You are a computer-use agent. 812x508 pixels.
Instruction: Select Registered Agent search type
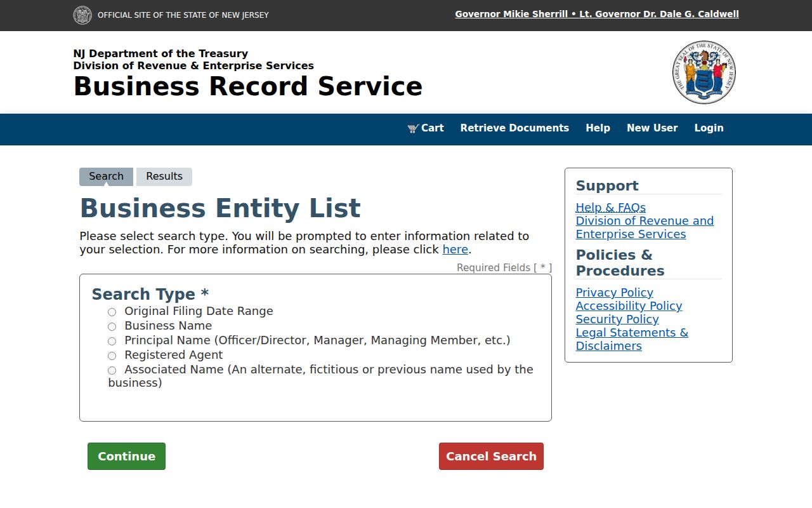tap(112, 356)
